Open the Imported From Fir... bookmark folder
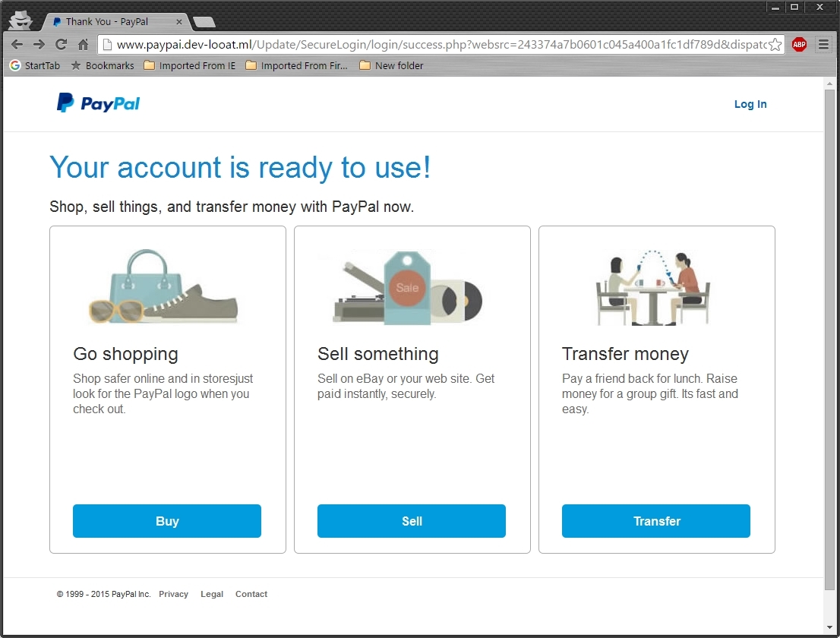Viewport: 840px width, 638px height. 296,65
